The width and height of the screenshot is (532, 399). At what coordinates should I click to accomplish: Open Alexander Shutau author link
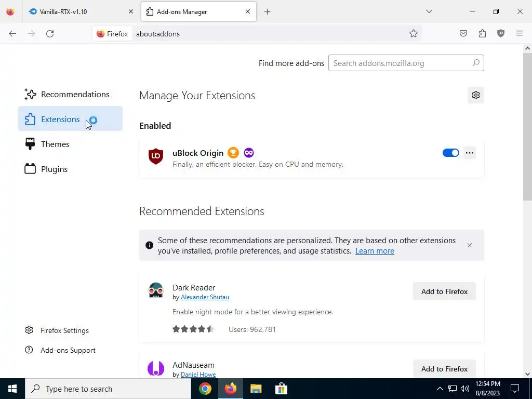205,297
